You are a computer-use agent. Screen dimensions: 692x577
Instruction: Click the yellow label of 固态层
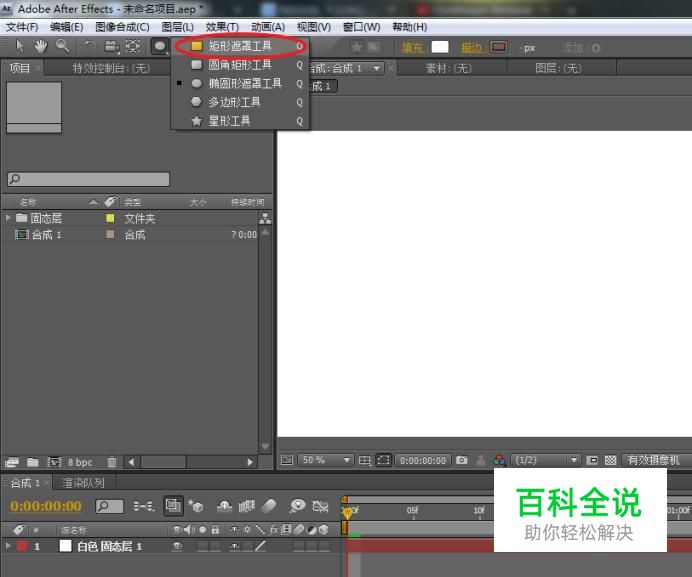tap(110, 218)
